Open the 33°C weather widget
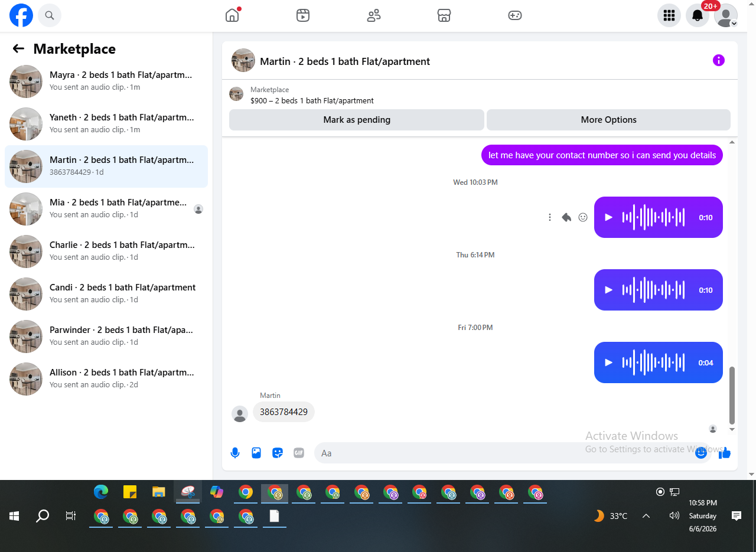This screenshot has width=756, height=552. tap(611, 516)
